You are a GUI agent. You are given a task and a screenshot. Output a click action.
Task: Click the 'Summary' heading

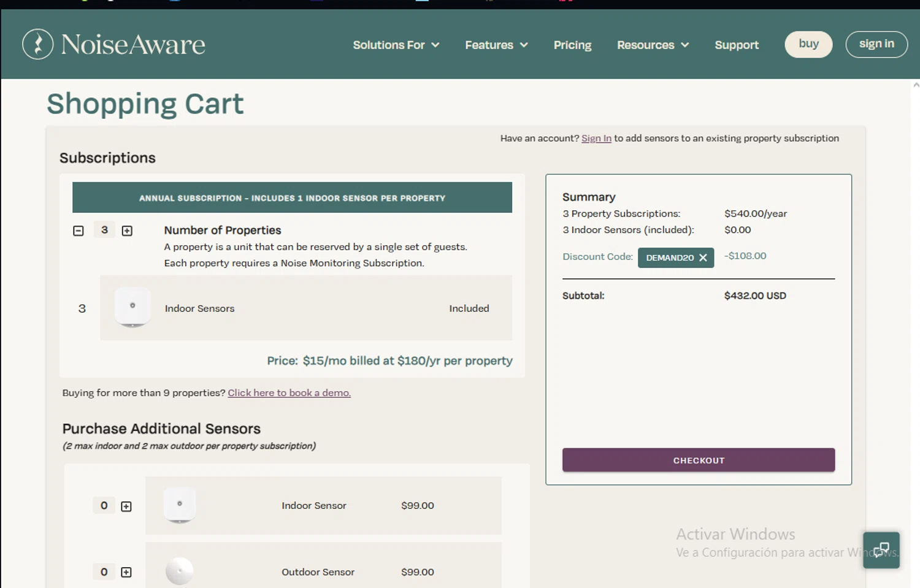point(589,197)
